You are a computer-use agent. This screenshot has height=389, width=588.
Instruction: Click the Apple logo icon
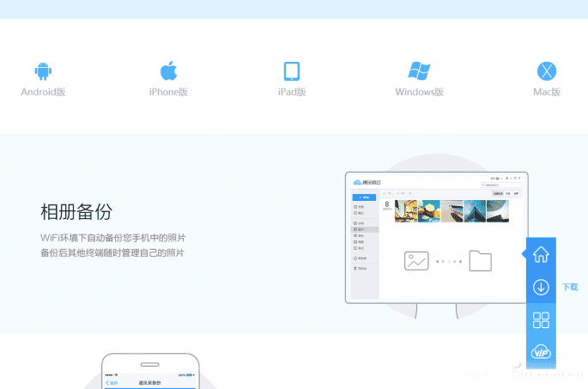[168, 70]
